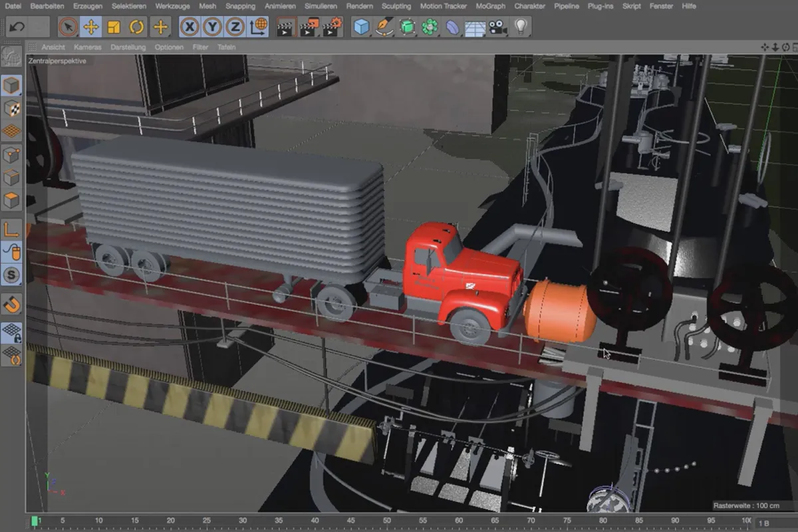798x532 pixels.
Task: Open the Sculpting menu
Action: tap(396, 6)
